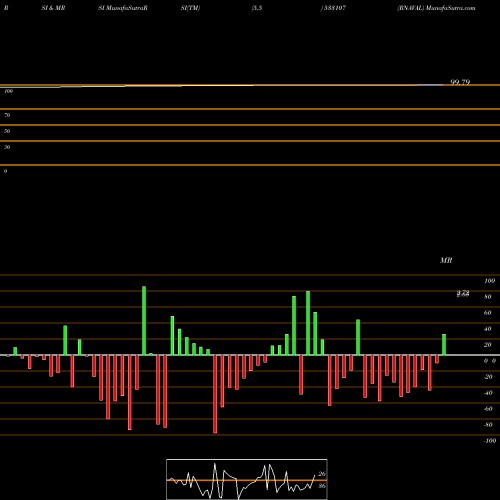Viewport: 500px width, 500px height.
Task: Click the '50' level label on RSI scale
Action: click(x=7, y=131)
